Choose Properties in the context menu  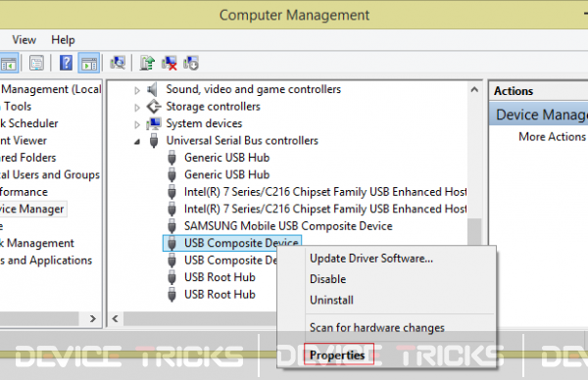coord(386,355)
